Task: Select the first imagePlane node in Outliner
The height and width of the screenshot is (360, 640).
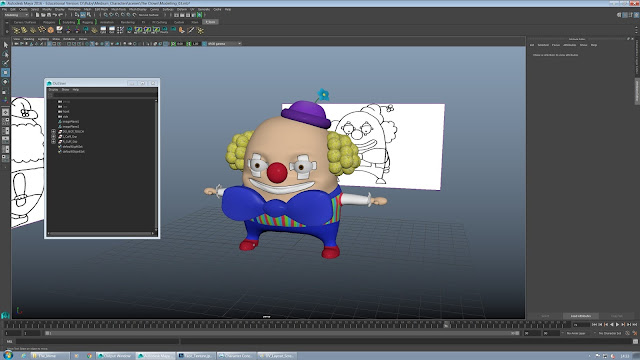Action: [71, 122]
